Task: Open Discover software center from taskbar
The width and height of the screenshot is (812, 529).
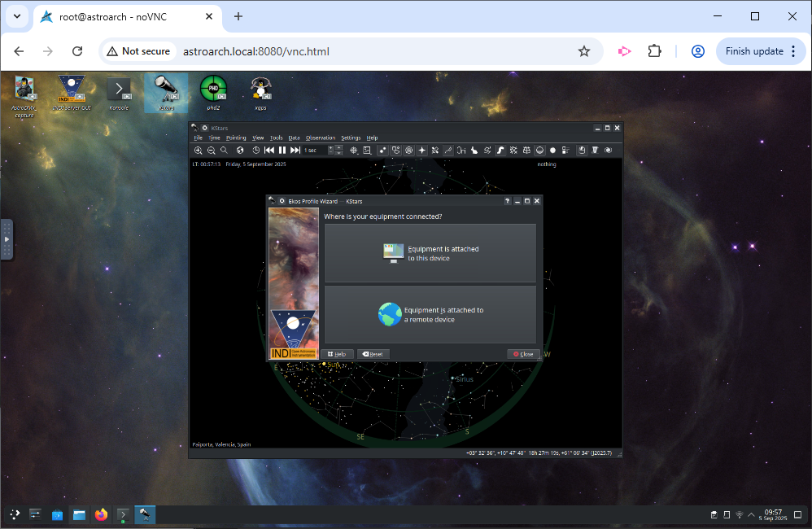Action: [x=58, y=514]
